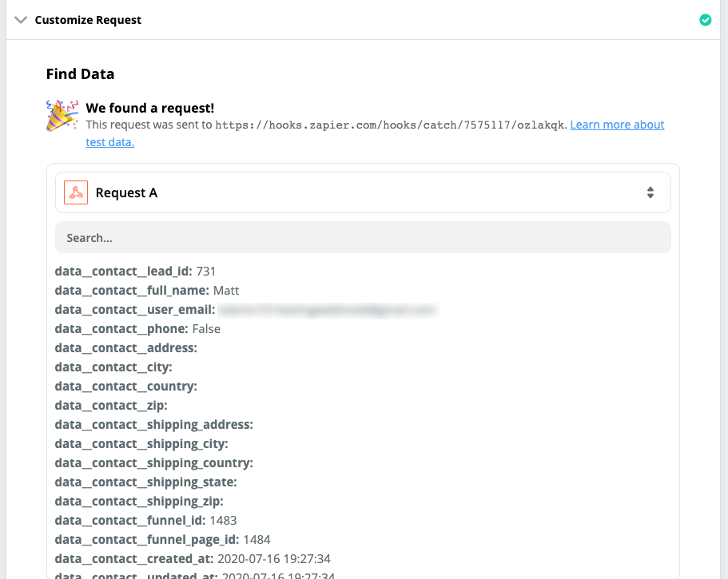The image size is (728, 579).
Task: Click the hooks.zapier.com webhook URL text
Action: (391, 125)
